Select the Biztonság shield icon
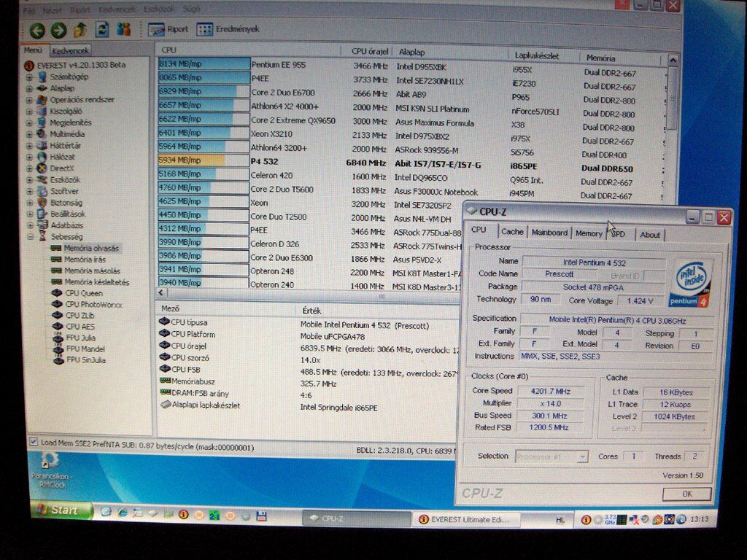 (42, 203)
